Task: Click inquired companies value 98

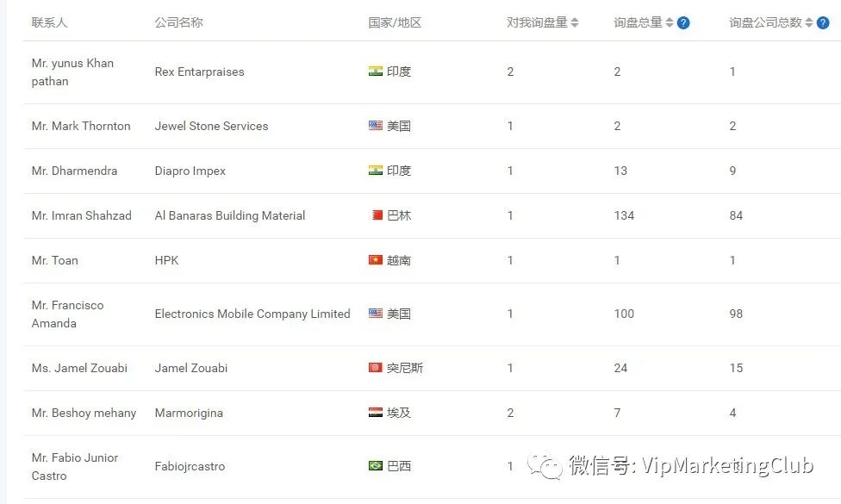Action: coord(736,314)
